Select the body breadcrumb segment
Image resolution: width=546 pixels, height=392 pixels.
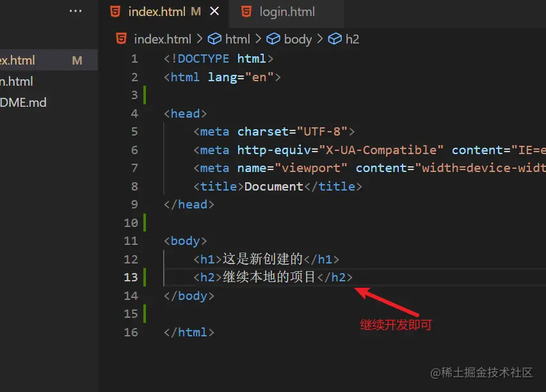298,39
